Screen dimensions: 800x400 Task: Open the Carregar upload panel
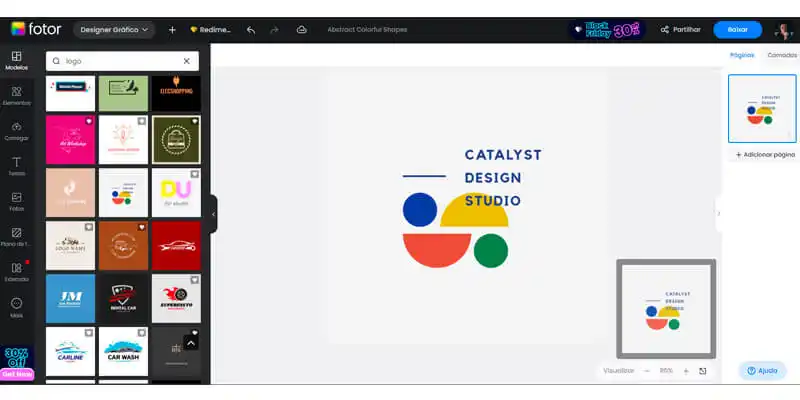tap(16, 131)
